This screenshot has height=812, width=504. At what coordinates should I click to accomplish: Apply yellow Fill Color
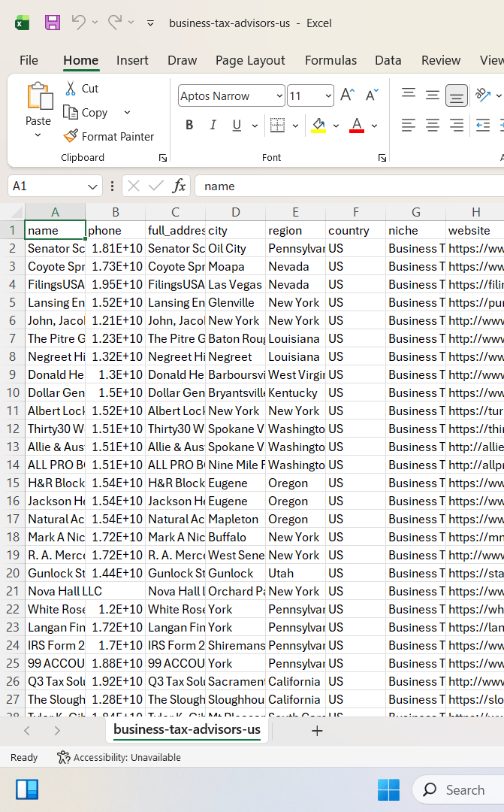pos(318,126)
